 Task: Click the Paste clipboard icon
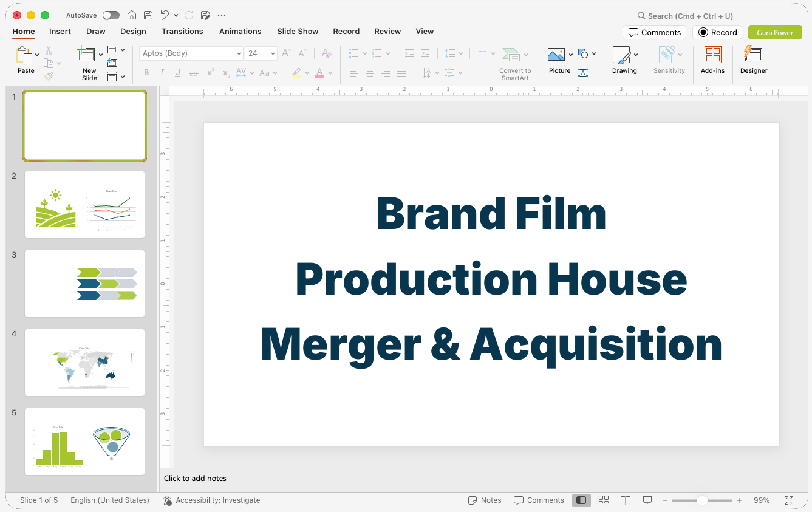24,56
